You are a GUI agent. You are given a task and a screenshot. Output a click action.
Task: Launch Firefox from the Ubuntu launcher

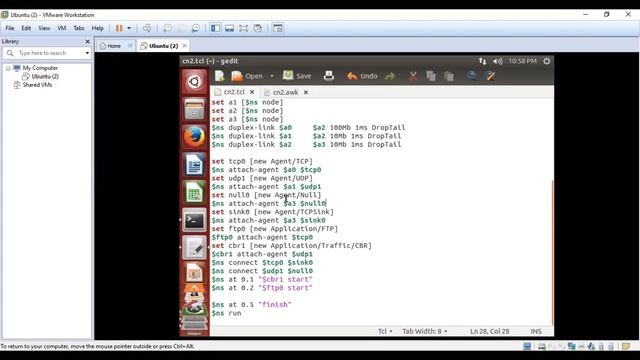point(194,137)
